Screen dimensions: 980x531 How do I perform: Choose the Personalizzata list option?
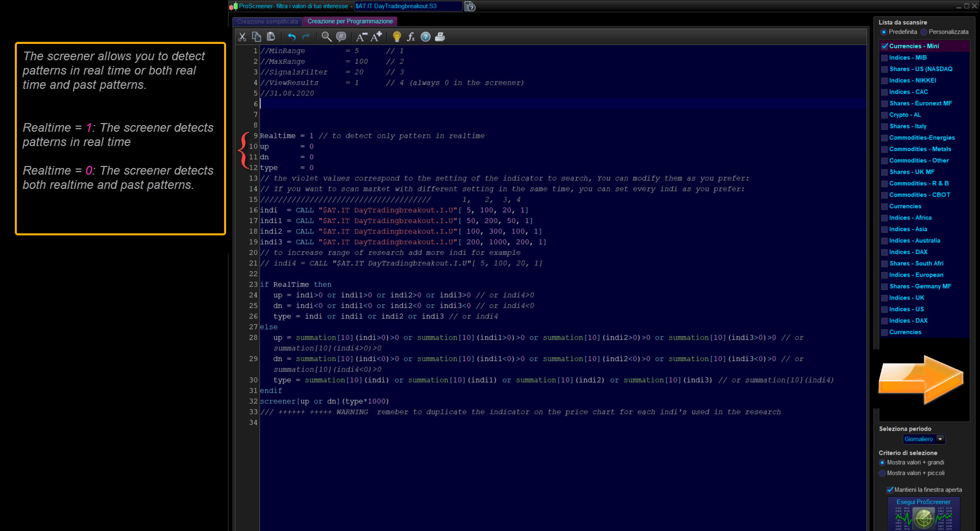[924, 32]
